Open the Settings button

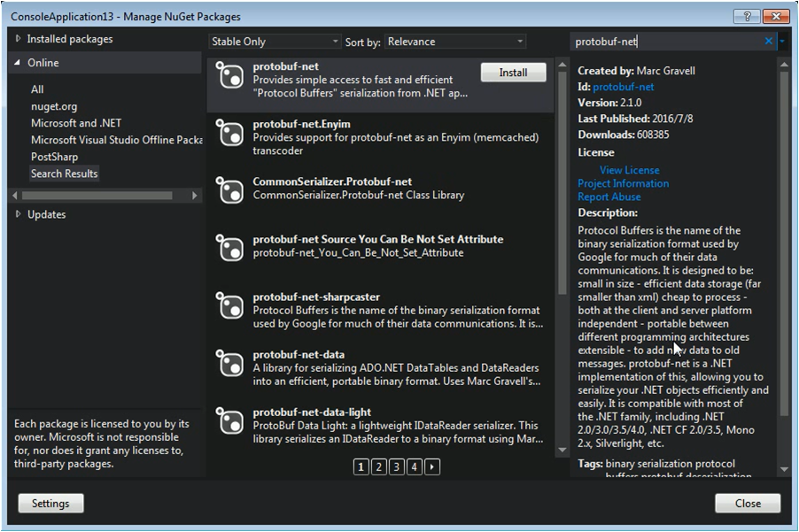pyautogui.click(x=50, y=503)
